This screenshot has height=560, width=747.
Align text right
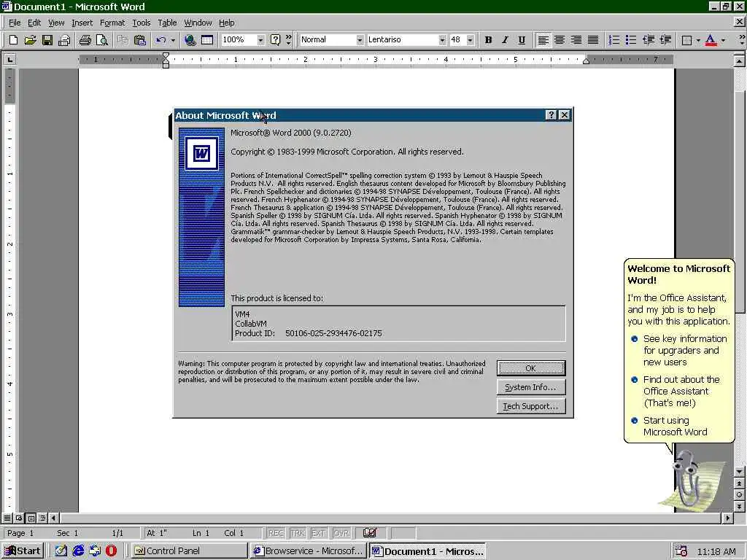point(576,40)
